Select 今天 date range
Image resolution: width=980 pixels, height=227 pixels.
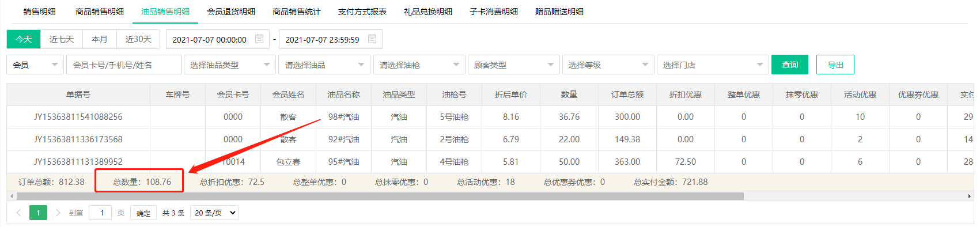24,39
